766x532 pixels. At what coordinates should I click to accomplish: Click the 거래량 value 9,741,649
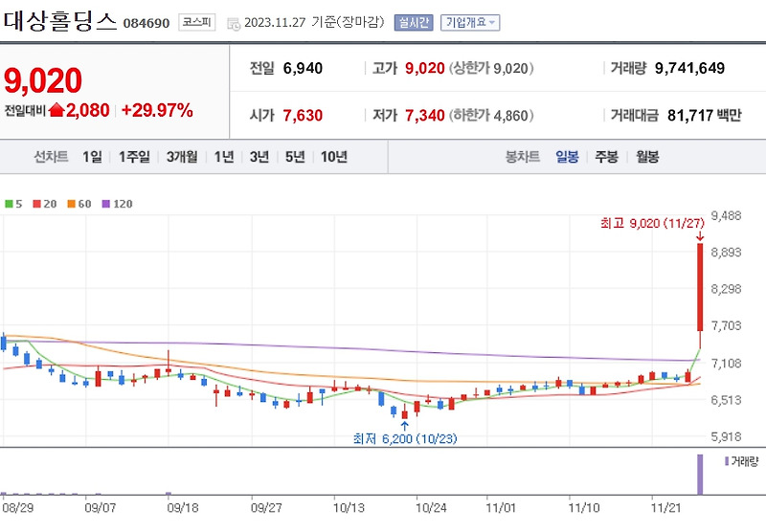[x=689, y=68]
